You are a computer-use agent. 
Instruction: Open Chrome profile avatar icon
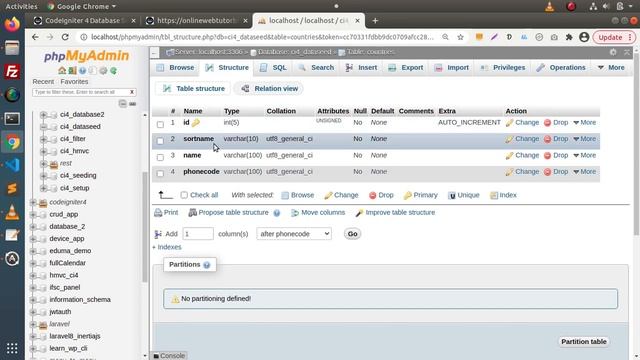coord(584,37)
